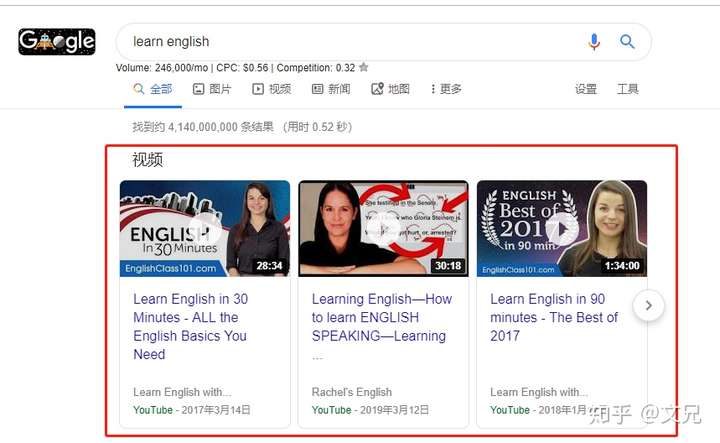Open link Learn English in 90 minutes
Image resolution: width=720 pixels, height=443 pixels.
coord(554,317)
